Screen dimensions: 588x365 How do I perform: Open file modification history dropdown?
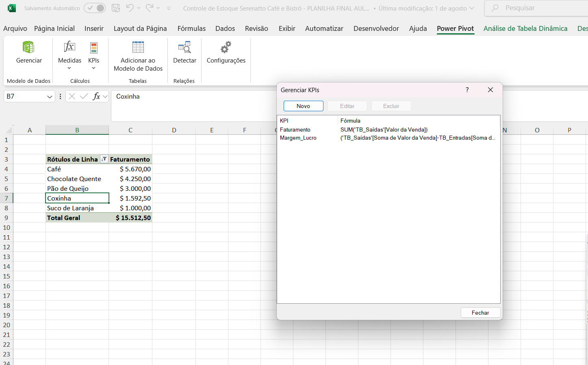pos(471,8)
